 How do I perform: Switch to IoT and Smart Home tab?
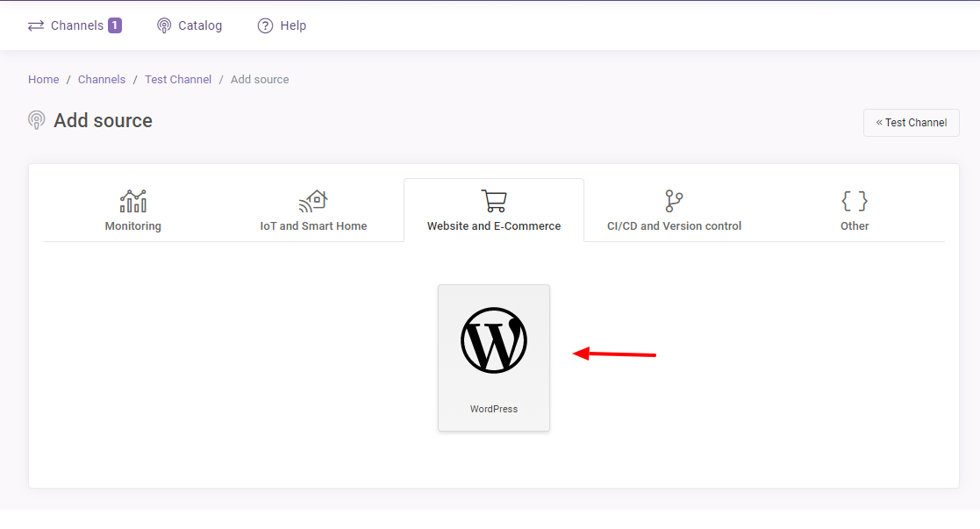tap(314, 210)
